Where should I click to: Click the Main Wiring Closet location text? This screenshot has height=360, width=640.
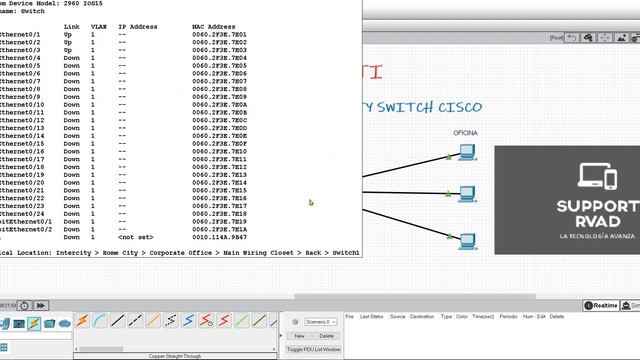click(x=258, y=253)
